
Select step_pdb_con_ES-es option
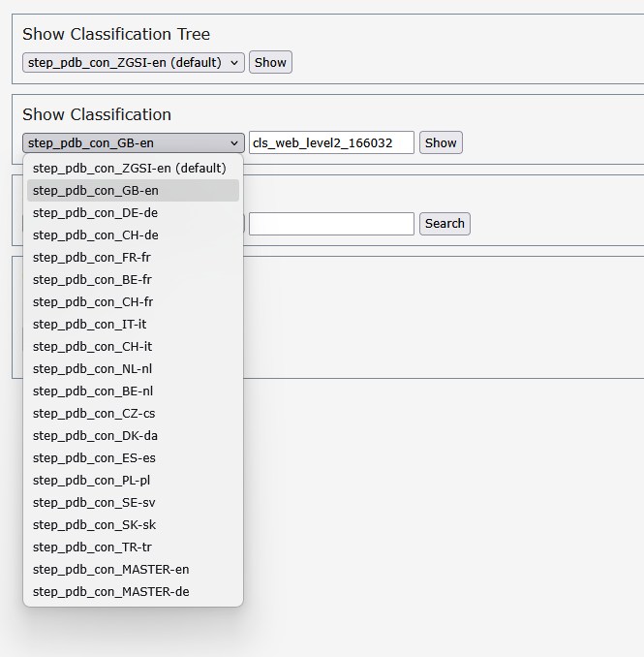pos(94,457)
